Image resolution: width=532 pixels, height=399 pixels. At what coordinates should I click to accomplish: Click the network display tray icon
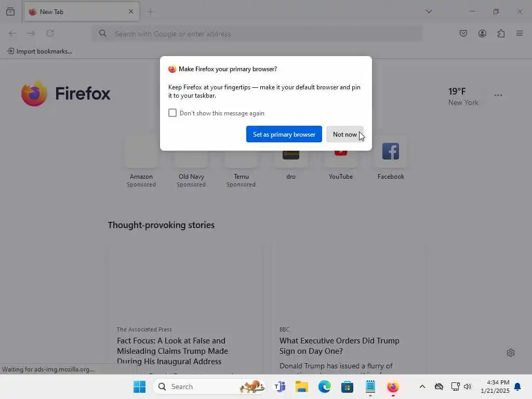[x=455, y=387]
